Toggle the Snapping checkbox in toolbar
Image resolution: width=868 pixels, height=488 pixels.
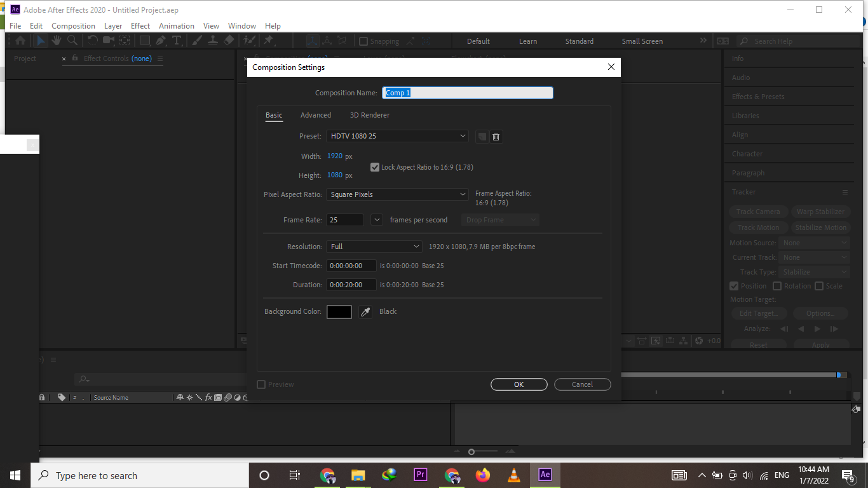(363, 41)
